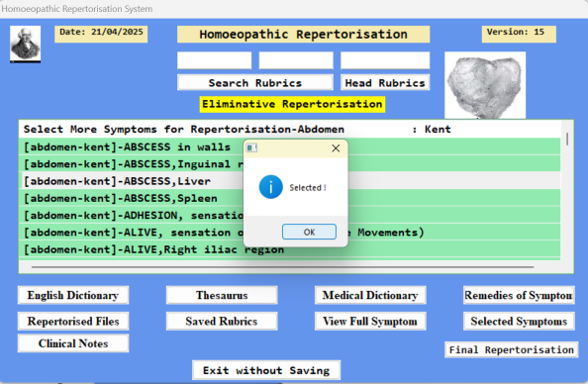Screen dimensions: 588x384
Task: Click the horizontal scrollbar of rubric list
Action: (283, 267)
